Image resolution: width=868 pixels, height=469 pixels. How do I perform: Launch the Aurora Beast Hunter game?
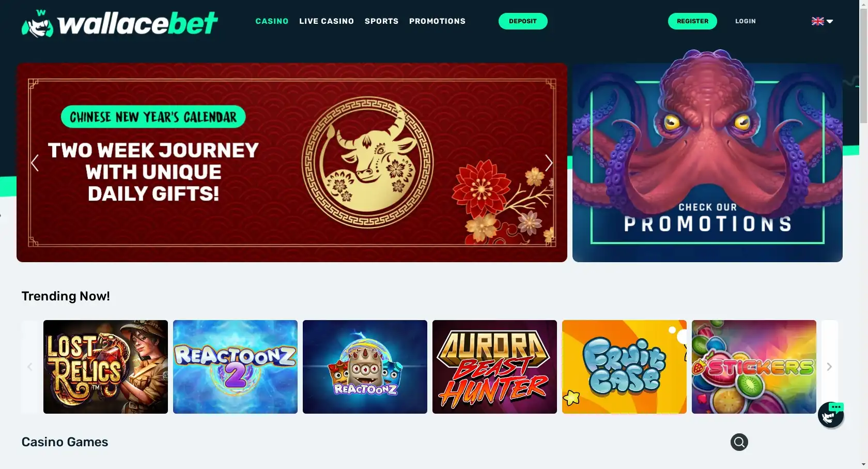pyautogui.click(x=494, y=367)
